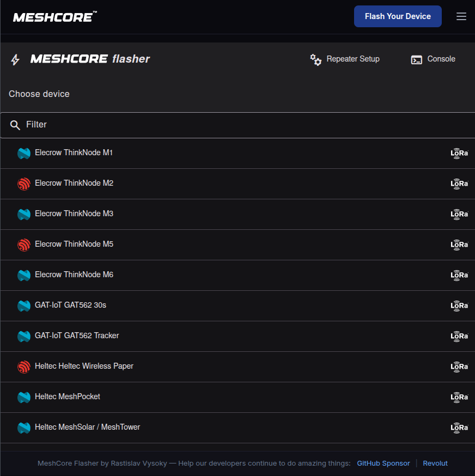The height and width of the screenshot is (476, 475).
Task: Open the hamburger menu
Action: [461, 16]
